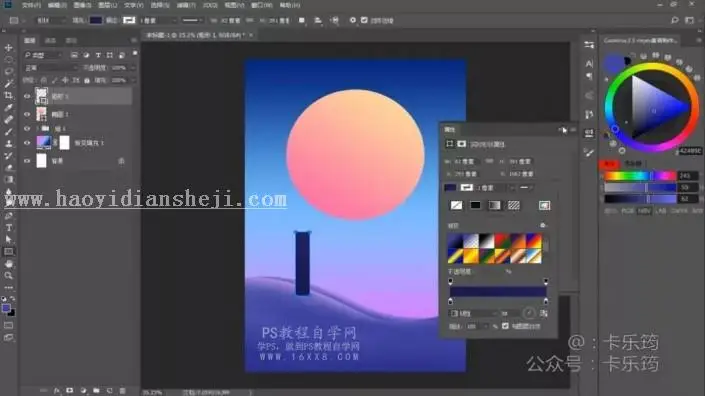Hide the 椭圆 1 layer

[x=27, y=114]
